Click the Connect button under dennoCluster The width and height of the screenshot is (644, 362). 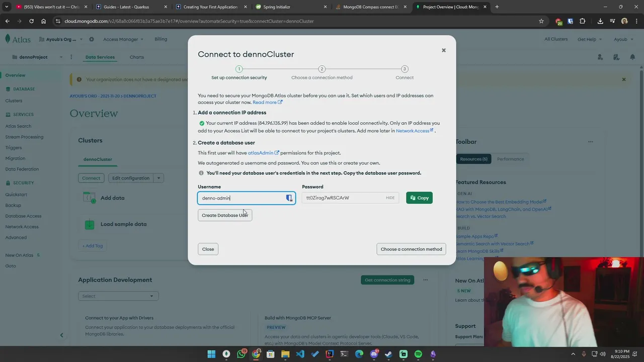(91, 178)
